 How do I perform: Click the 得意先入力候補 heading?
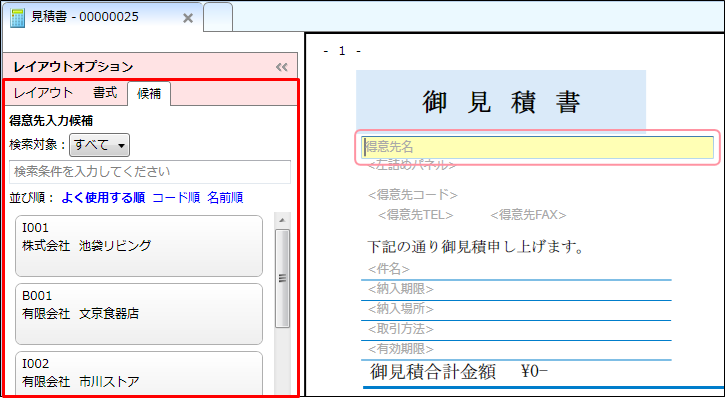click(x=51, y=122)
